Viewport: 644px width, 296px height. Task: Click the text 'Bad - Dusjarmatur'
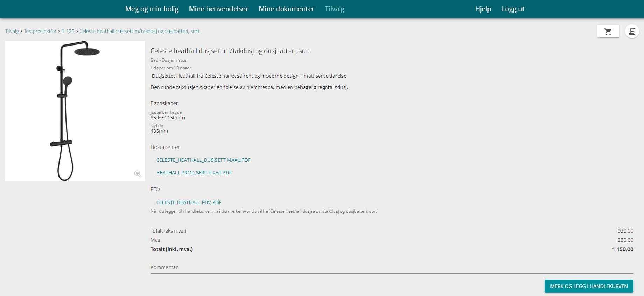coord(168,60)
